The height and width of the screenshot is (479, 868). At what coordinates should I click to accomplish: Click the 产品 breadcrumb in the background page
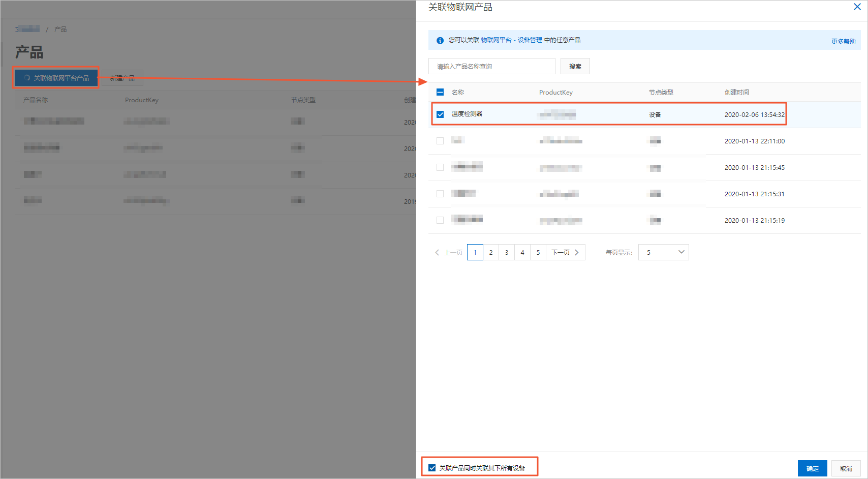tap(60, 29)
